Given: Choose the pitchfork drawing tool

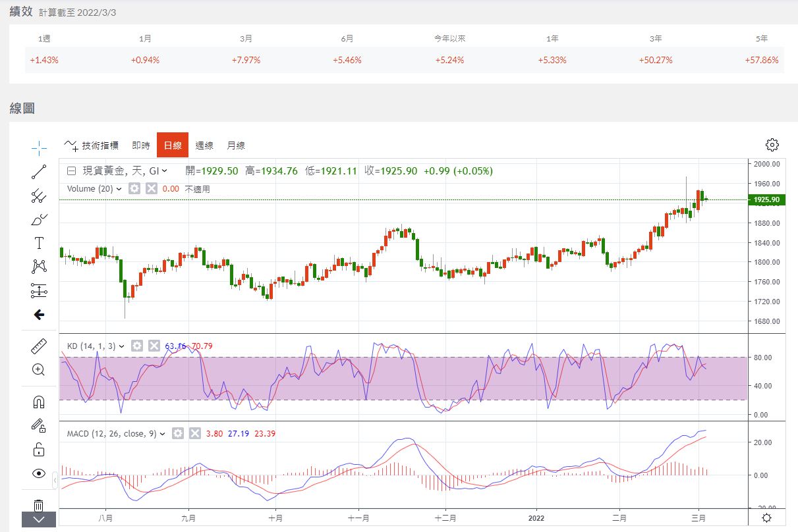Looking at the screenshot, I should (x=39, y=196).
